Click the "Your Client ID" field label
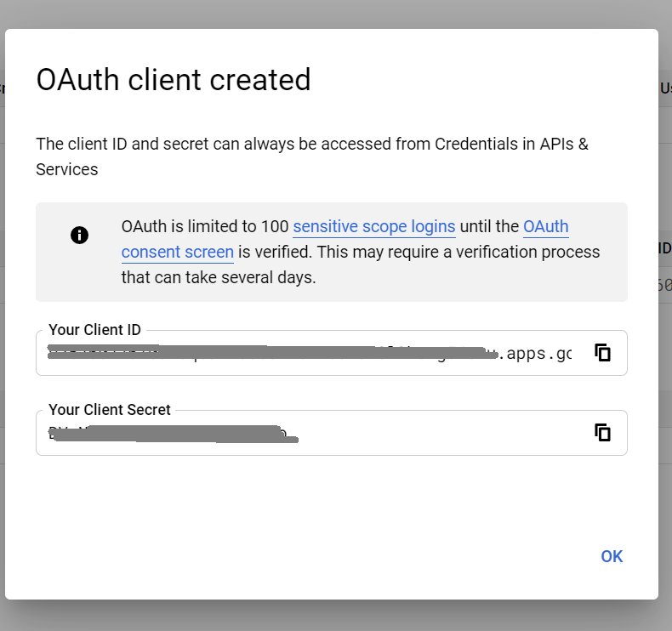 [x=94, y=330]
